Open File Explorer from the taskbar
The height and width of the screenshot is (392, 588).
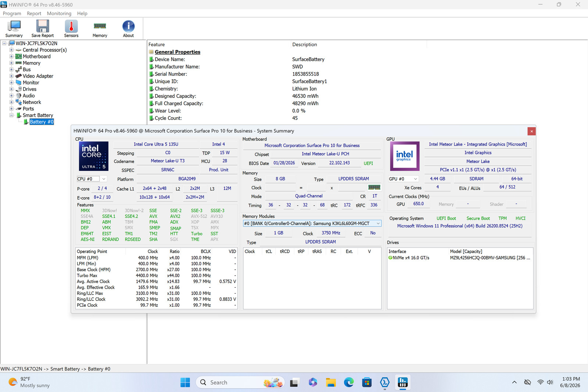coord(331,382)
